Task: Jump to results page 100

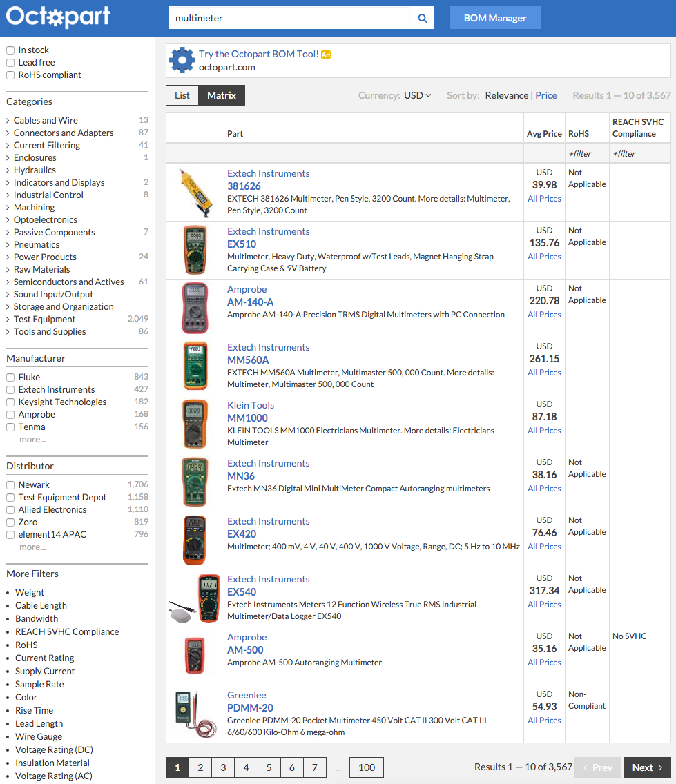Action: [366, 767]
